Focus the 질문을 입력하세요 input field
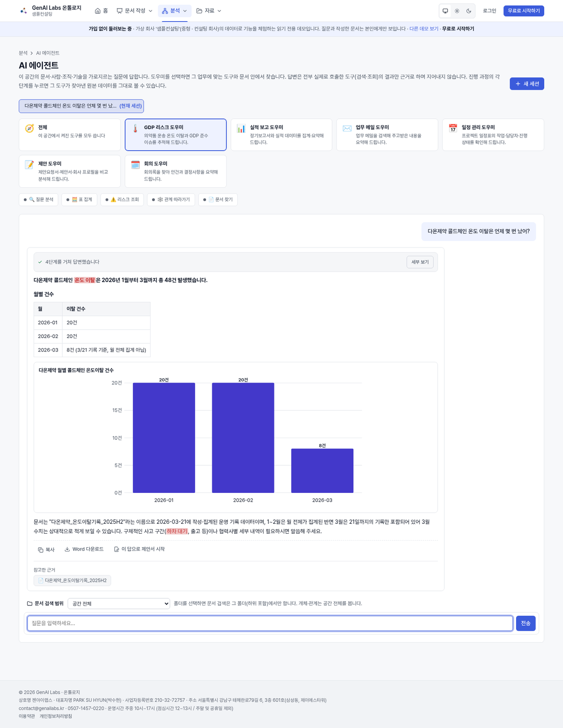This screenshot has width=563, height=728. [x=270, y=623]
